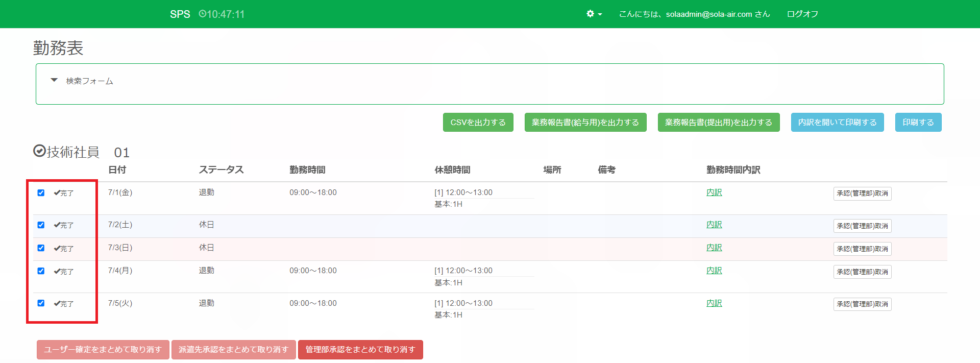
Task: Open the 内訳 link for 7/1
Action: [x=714, y=192]
